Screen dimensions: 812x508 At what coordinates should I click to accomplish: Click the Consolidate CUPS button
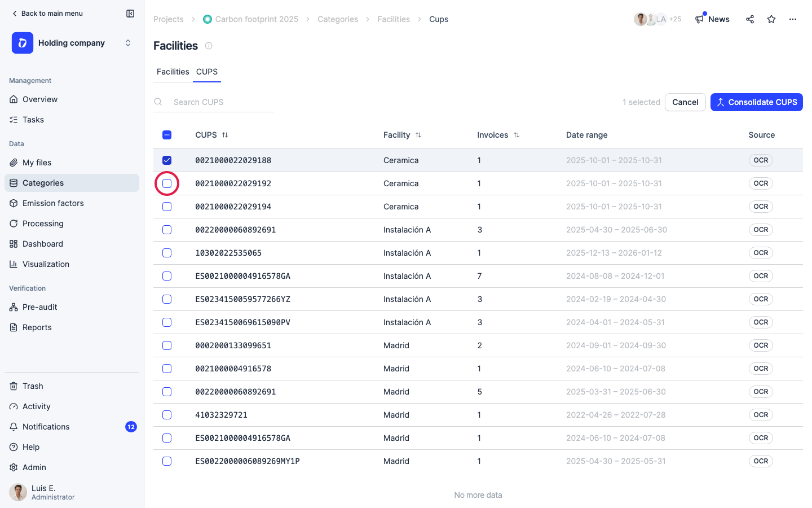click(756, 102)
